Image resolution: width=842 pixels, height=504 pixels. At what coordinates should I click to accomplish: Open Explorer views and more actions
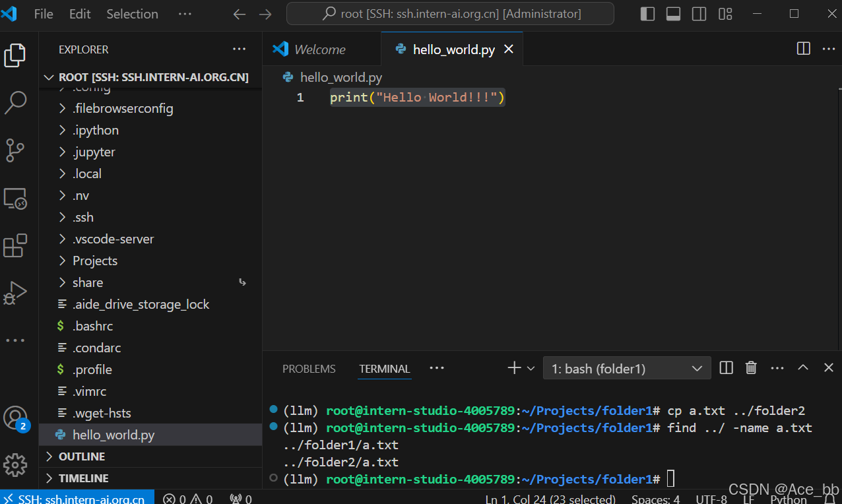(239, 49)
